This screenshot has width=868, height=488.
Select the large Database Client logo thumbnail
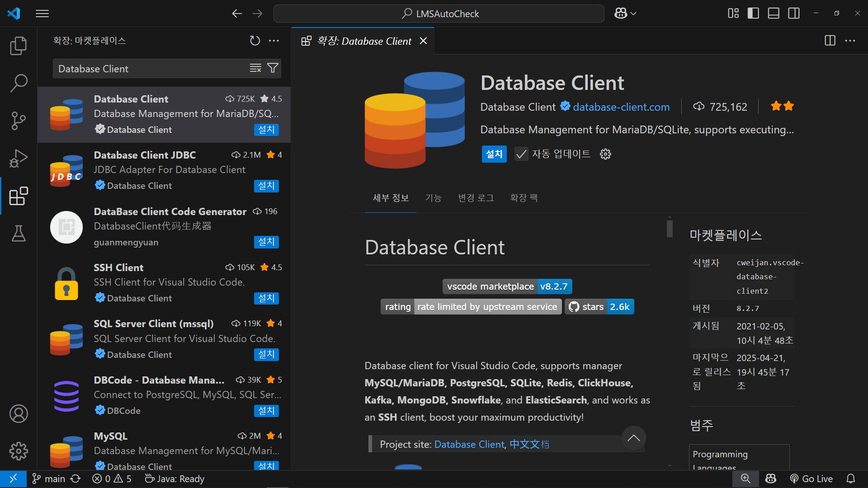click(x=415, y=120)
